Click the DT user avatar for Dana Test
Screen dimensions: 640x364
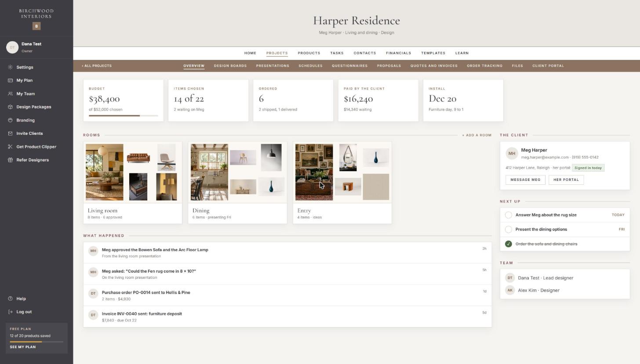click(x=12, y=47)
